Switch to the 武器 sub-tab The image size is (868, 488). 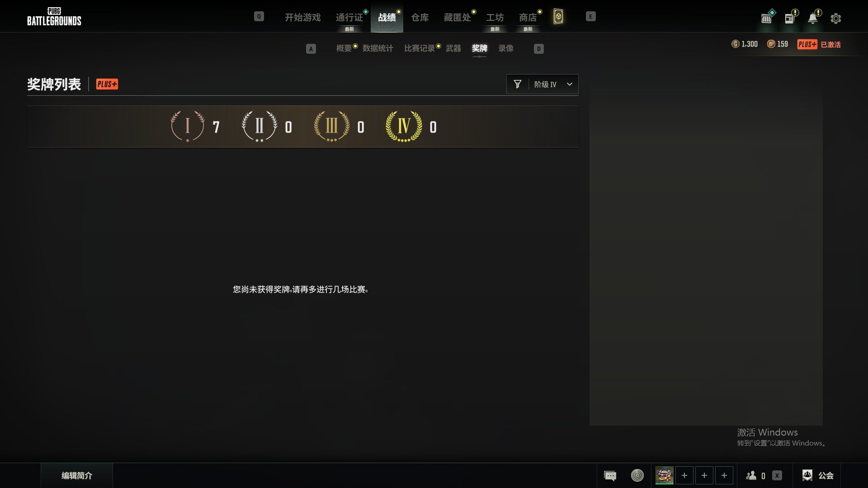pyautogui.click(x=453, y=48)
